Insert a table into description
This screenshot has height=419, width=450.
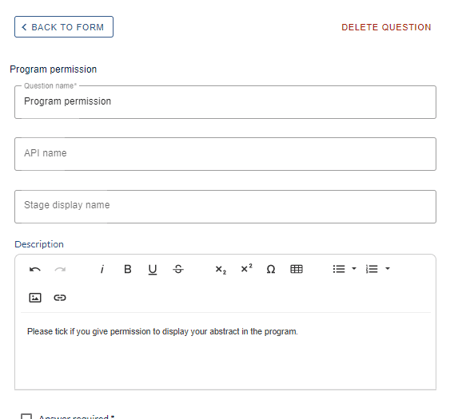[296, 269]
